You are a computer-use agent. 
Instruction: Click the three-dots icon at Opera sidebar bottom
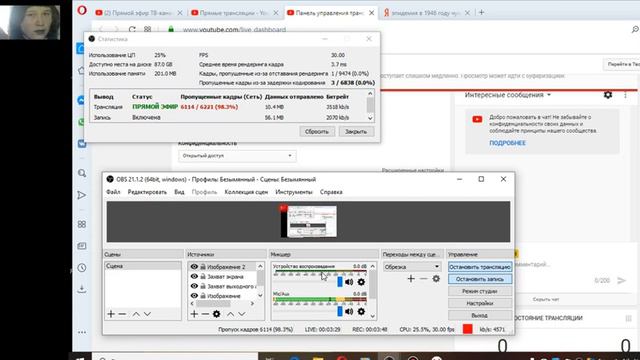[x=82, y=332]
